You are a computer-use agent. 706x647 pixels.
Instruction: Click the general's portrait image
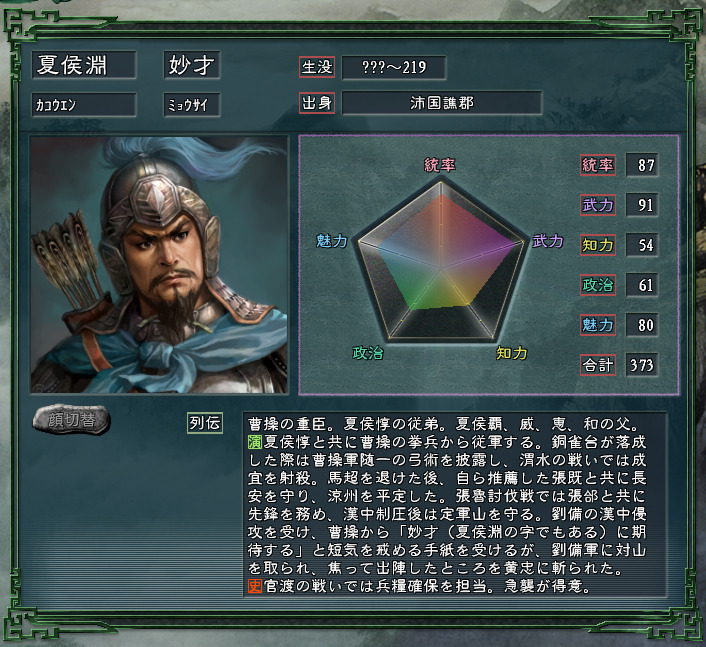159,265
